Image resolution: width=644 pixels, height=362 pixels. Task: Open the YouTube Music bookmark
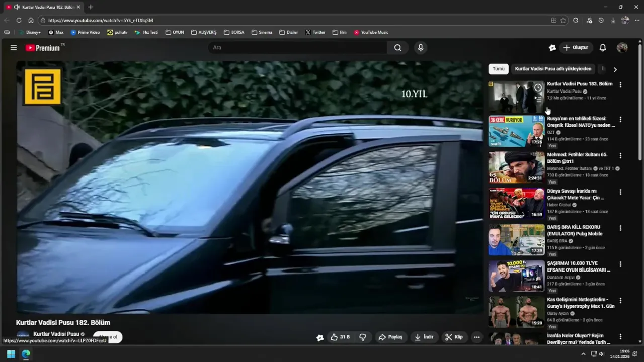click(371, 32)
